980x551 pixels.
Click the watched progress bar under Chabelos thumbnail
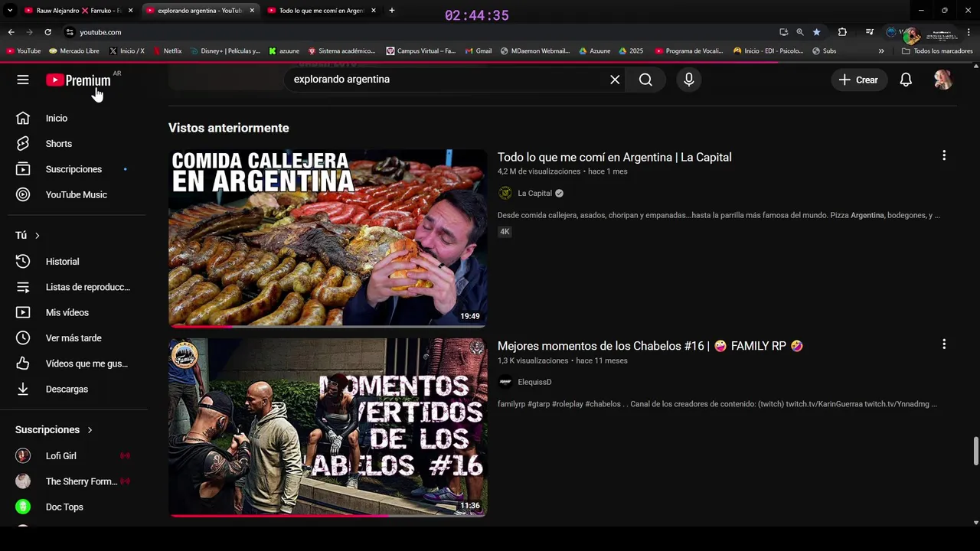[x=328, y=515]
